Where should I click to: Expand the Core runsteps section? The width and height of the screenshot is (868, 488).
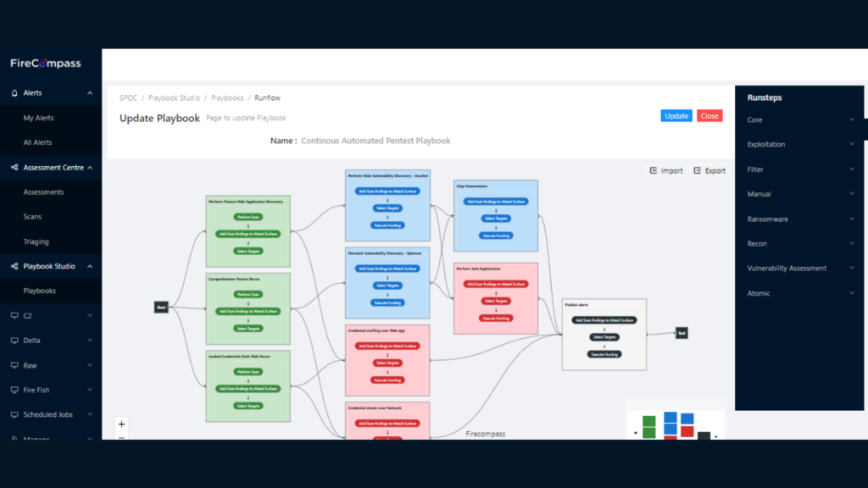tap(851, 120)
